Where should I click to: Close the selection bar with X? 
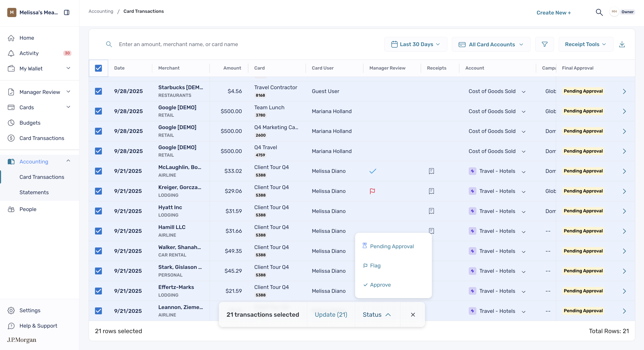click(x=413, y=315)
